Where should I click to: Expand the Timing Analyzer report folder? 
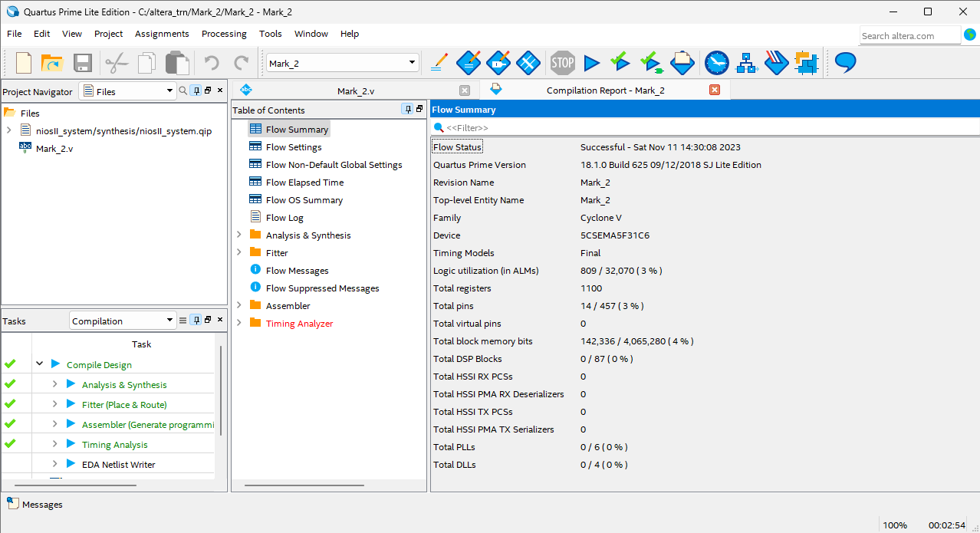pyautogui.click(x=238, y=323)
